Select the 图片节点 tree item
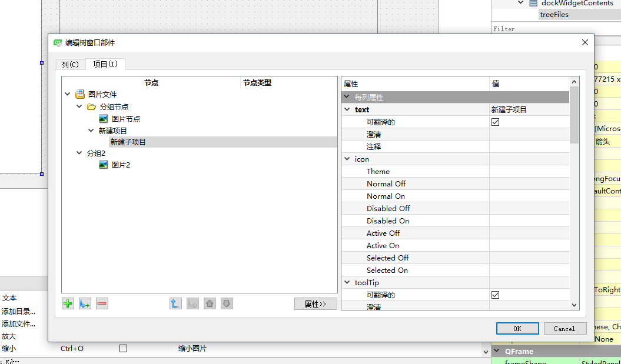This screenshot has width=621, height=364. [126, 119]
